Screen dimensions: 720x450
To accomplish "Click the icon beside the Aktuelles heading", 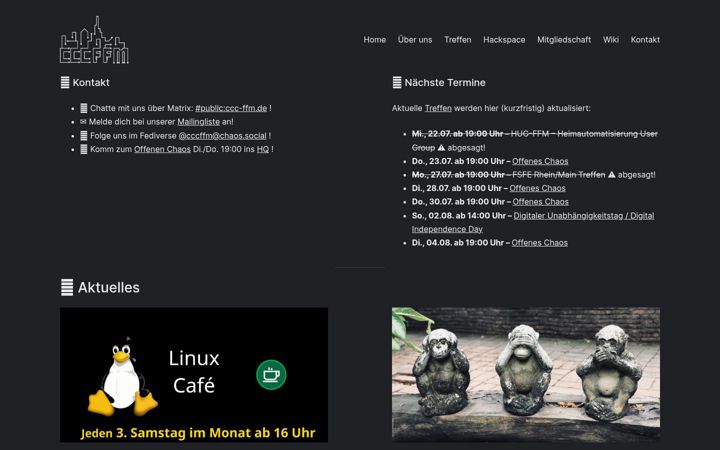I will pos(67,287).
